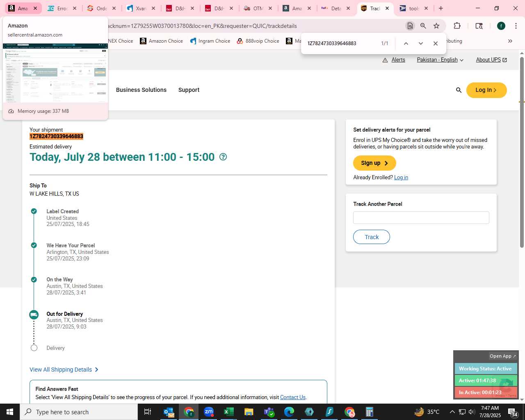Click the Out for Delivery truck icon
The image size is (525, 420).
click(x=34, y=315)
